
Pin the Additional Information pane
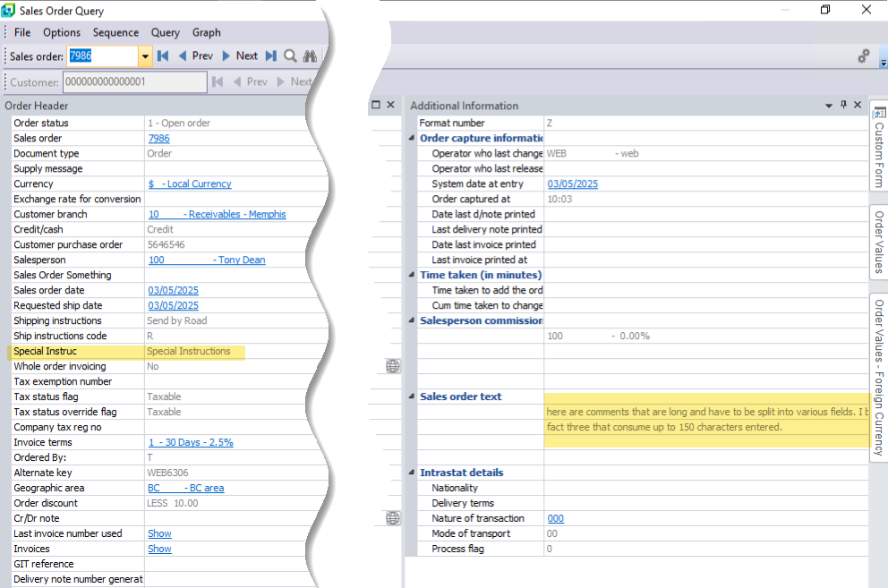point(843,105)
